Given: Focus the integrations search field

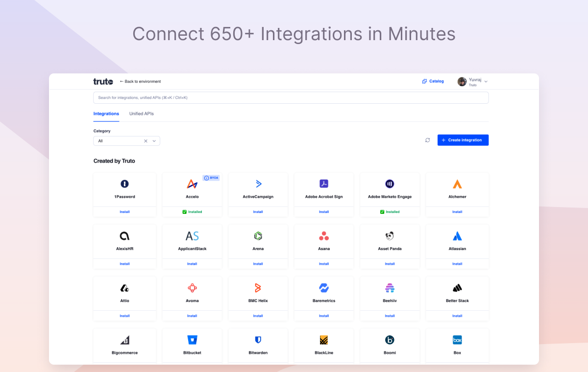Looking at the screenshot, I should coord(291,97).
